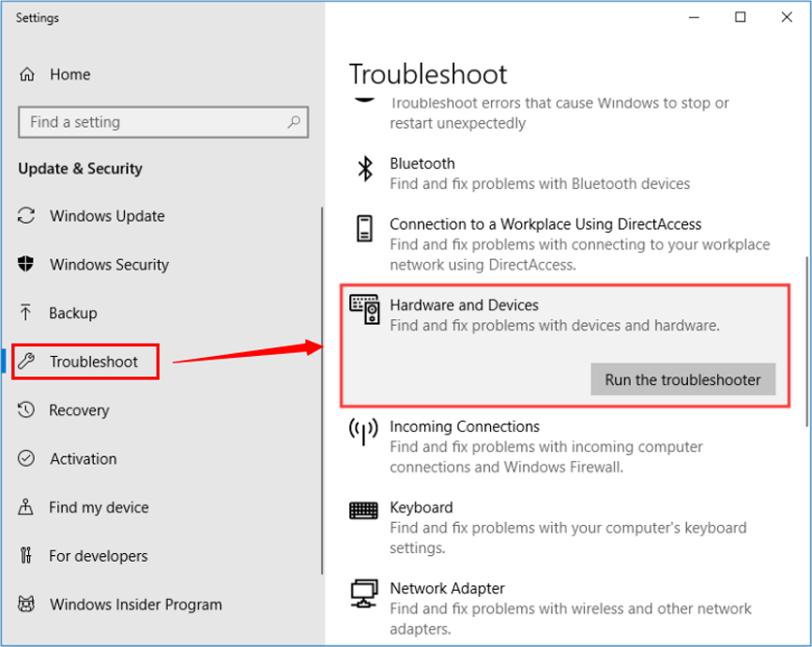
Task: Select the Incoming Connections troubleshooter
Action: tap(465, 426)
